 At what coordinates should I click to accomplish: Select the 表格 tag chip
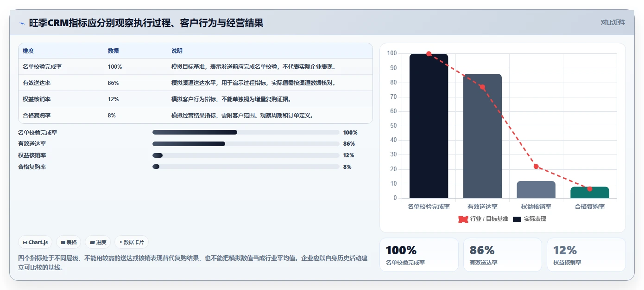pyautogui.click(x=69, y=242)
